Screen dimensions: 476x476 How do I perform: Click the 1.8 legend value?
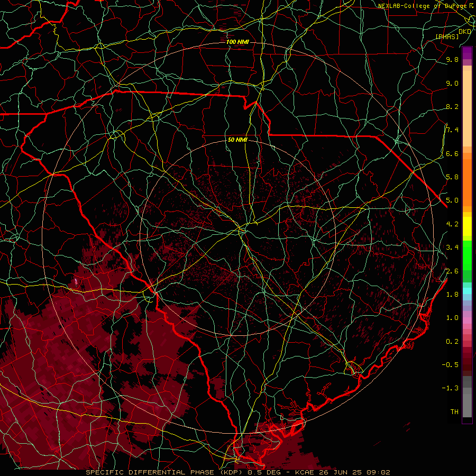452,294
